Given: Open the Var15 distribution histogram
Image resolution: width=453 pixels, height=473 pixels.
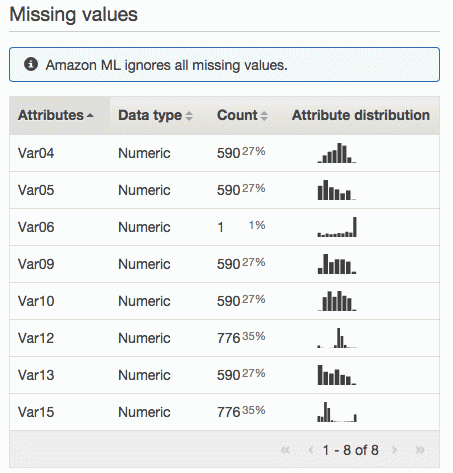Looking at the screenshot, I should click(337, 412).
